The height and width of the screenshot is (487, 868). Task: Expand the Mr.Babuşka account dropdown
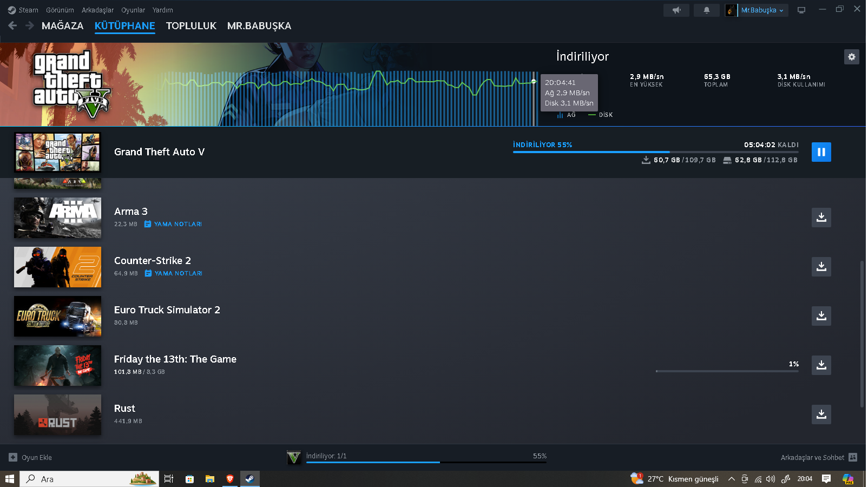(762, 10)
